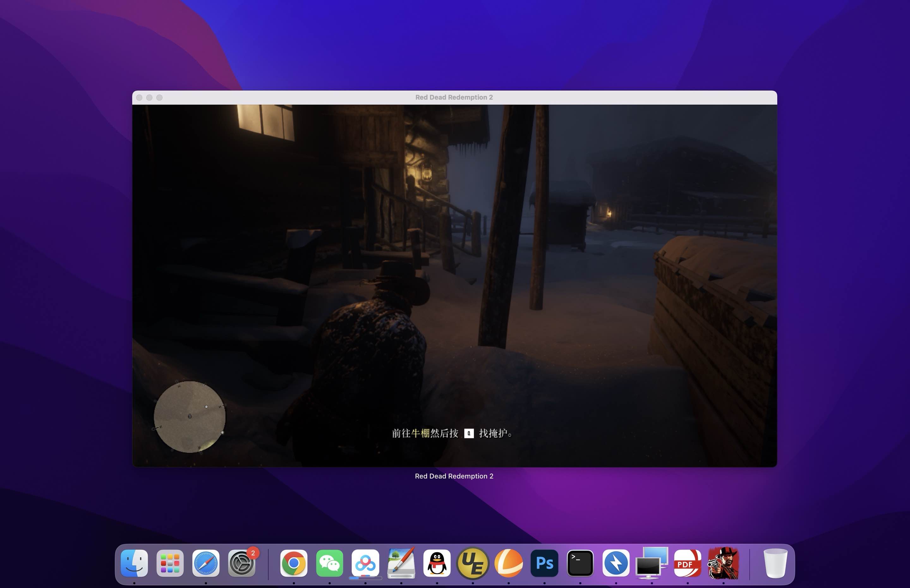Launch Safari from the dock
This screenshot has height=588, width=910.
pyautogui.click(x=205, y=563)
